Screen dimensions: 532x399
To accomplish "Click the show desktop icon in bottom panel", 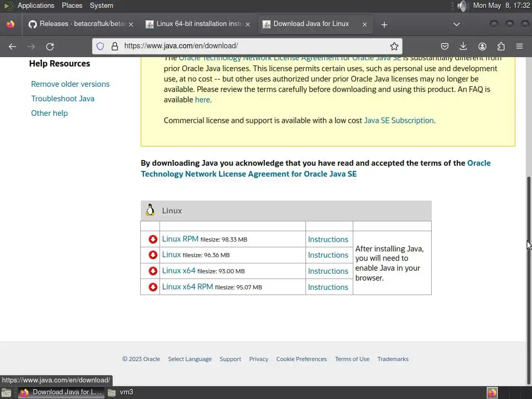I will click(x=6, y=393).
